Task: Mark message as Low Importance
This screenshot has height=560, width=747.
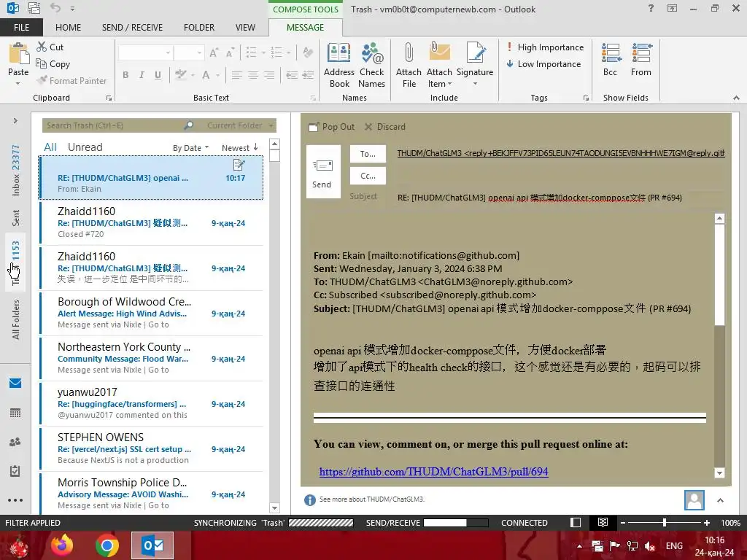Action: (543, 64)
